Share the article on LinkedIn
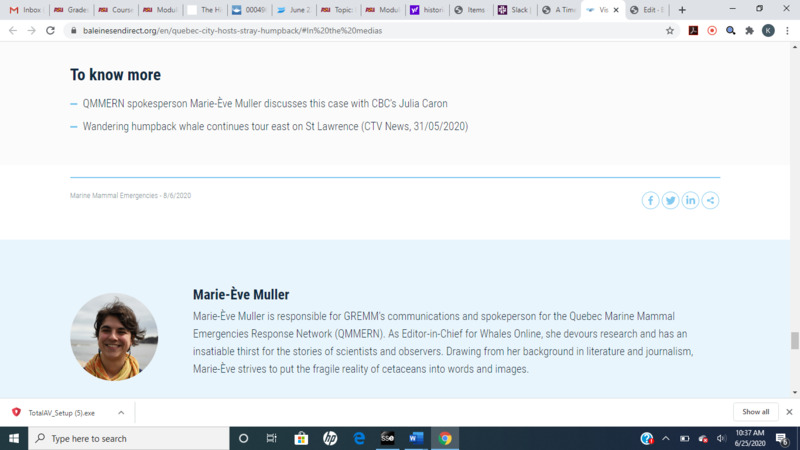 [690, 200]
